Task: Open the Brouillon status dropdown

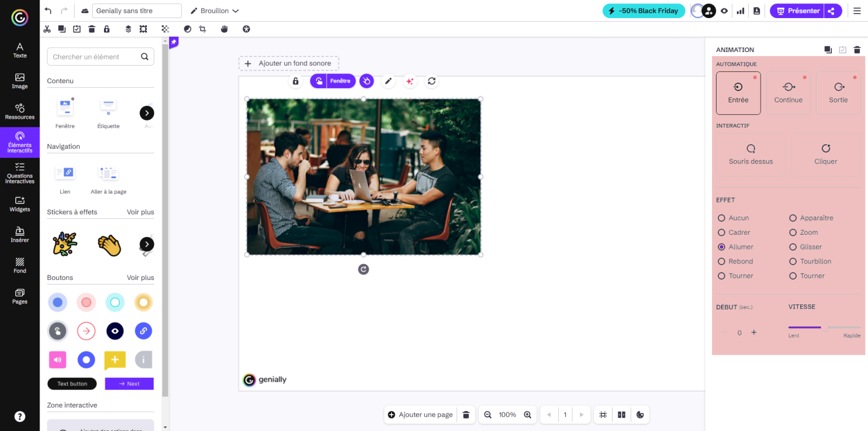Action: (x=214, y=11)
